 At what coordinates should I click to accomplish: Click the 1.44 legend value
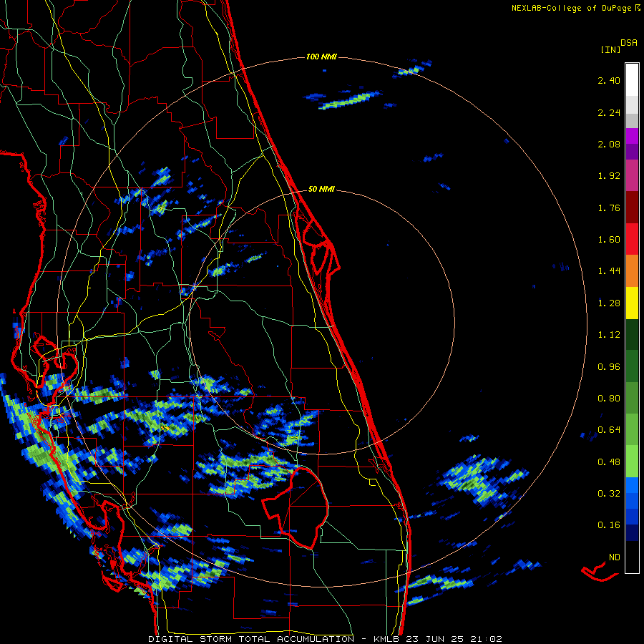609,271
